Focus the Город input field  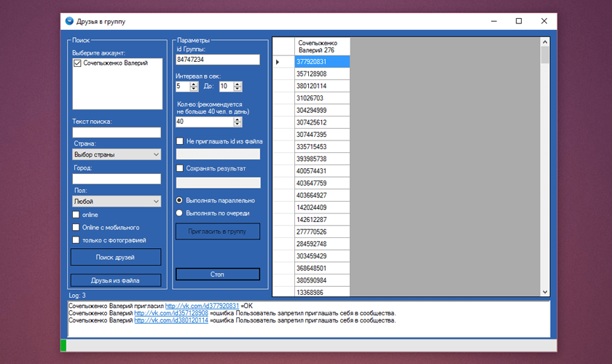click(117, 178)
